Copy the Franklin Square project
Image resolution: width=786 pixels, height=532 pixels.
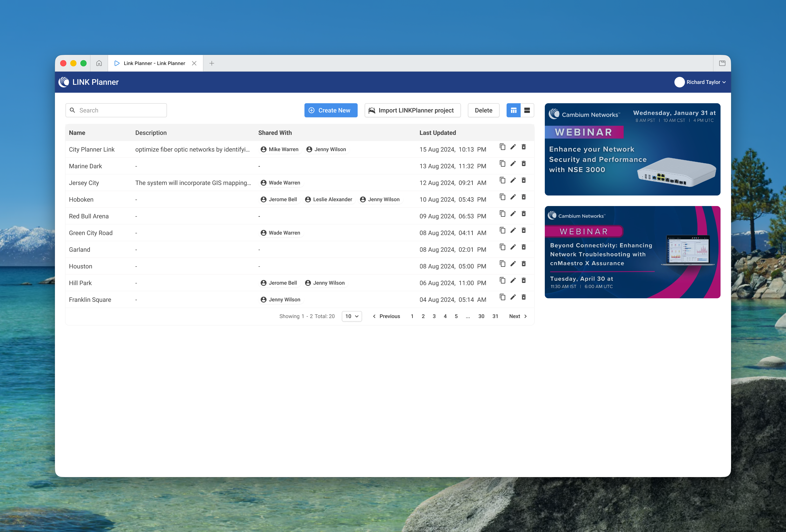point(503,297)
